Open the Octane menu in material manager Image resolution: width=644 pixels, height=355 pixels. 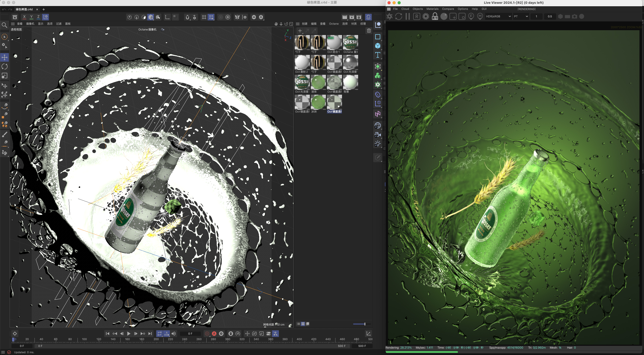(x=334, y=24)
